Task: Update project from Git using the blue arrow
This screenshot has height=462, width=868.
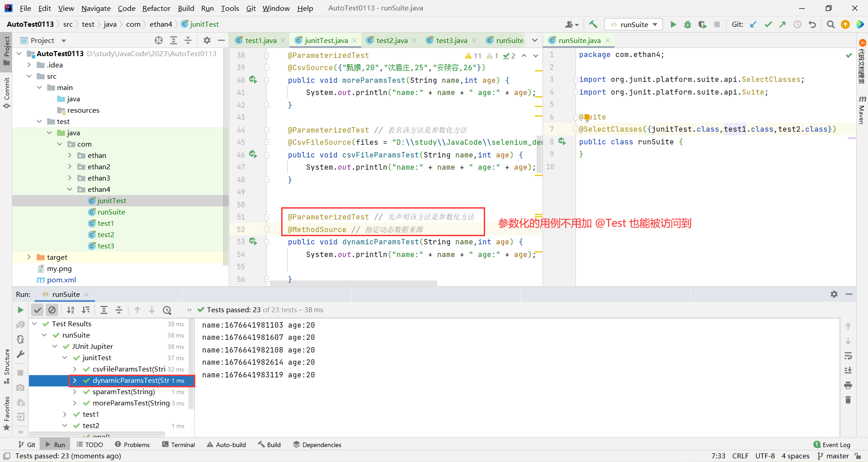Action: 753,24
